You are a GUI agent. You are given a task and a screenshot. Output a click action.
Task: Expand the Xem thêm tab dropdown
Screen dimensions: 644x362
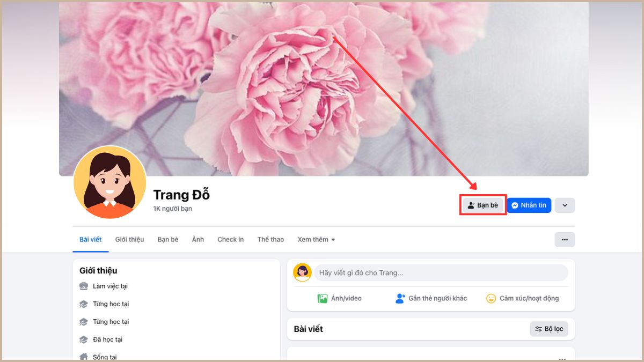click(316, 240)
